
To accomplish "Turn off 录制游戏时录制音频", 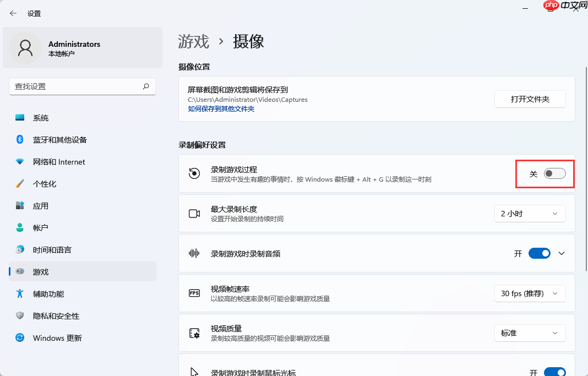I will (x=539, y=253).
